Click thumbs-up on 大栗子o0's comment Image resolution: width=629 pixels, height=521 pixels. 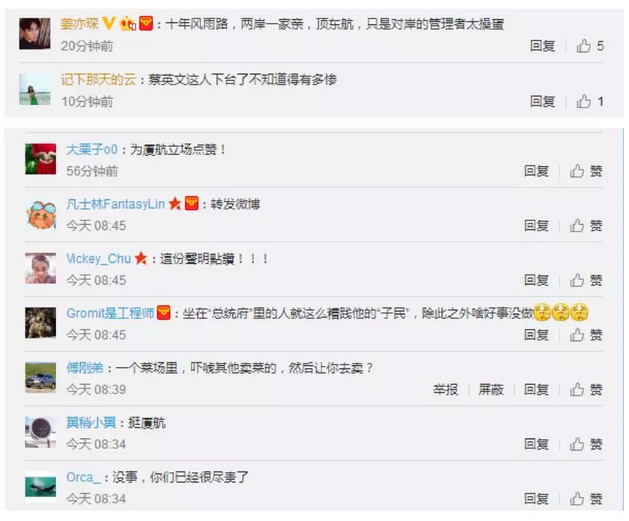(586, 171)
